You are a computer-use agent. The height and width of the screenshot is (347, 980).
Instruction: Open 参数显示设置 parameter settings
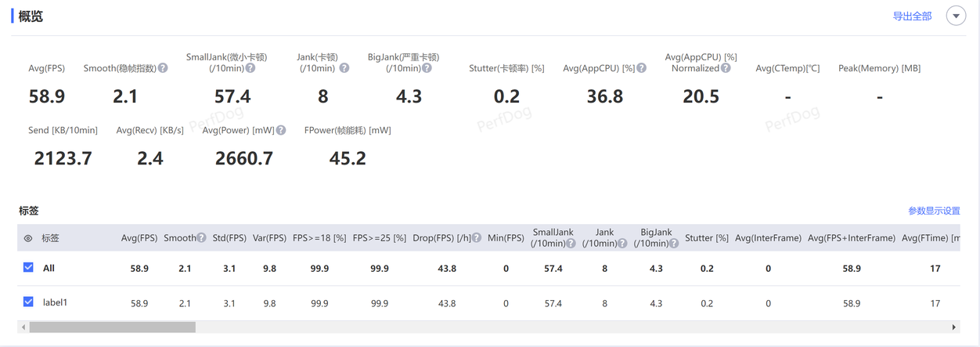[x=934, y=211]
